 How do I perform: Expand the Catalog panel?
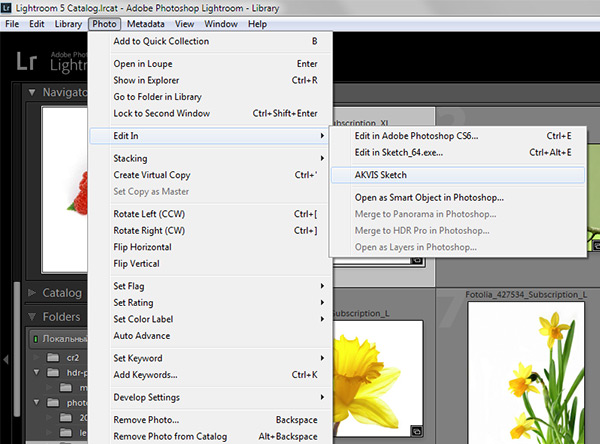[32, 293]
